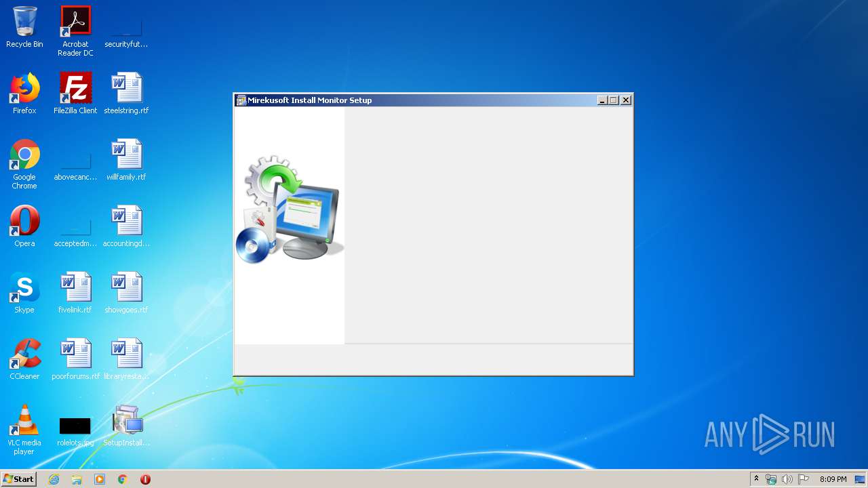Viewport: 868px width, 488px height.
Task: Open the Recycle Bin desktop icon
Action: pos(24,27)
